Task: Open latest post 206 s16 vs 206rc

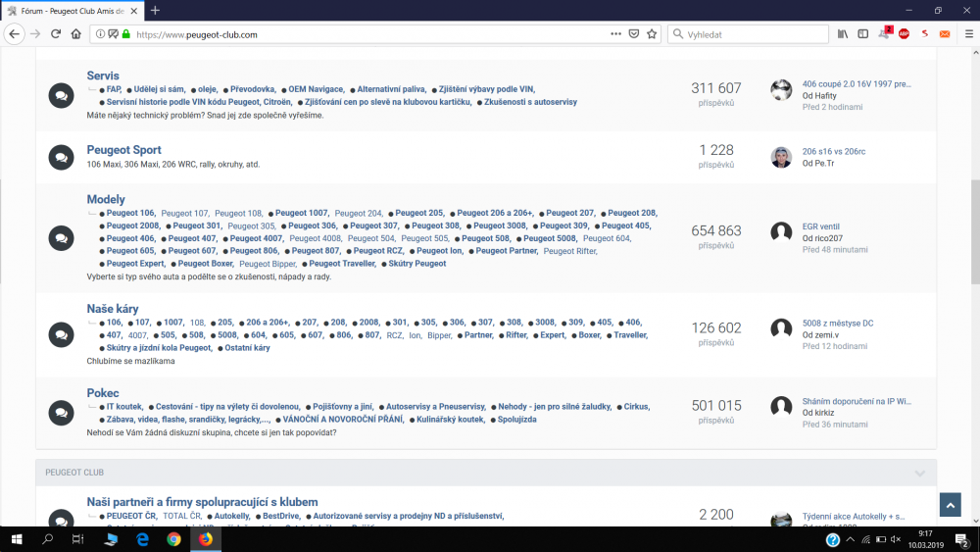Action: point(834,151)
